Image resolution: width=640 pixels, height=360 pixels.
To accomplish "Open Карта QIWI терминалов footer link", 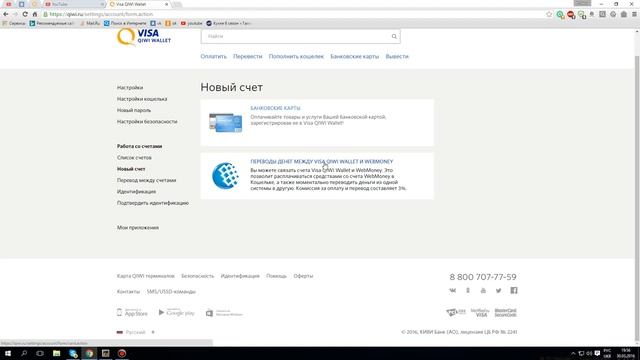I will click(146, 276).
